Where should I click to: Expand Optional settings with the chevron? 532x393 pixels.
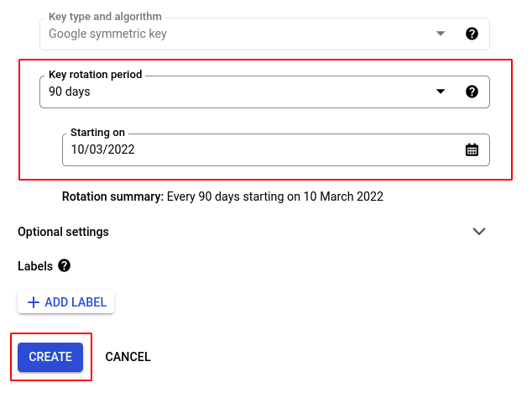pos(479,232)
